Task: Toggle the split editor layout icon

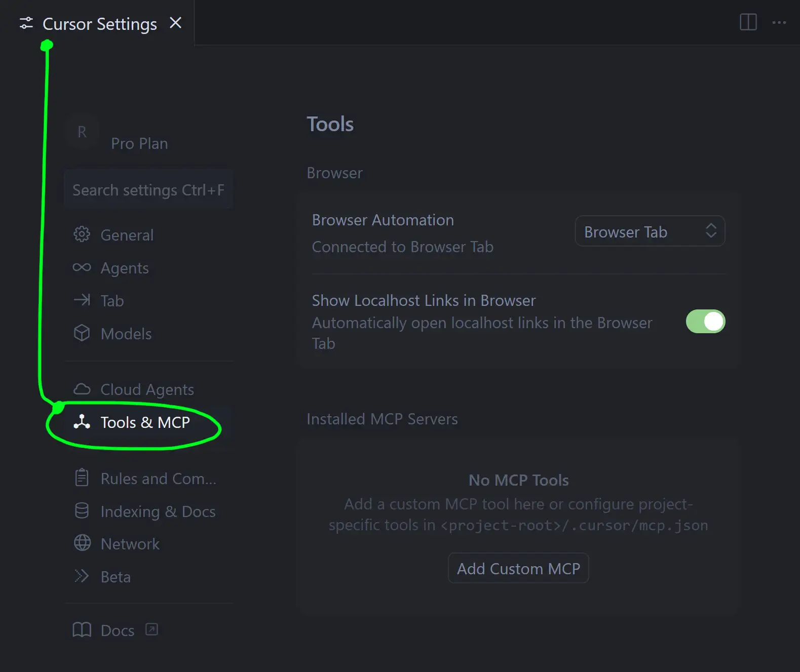Action: click(748, 22)
